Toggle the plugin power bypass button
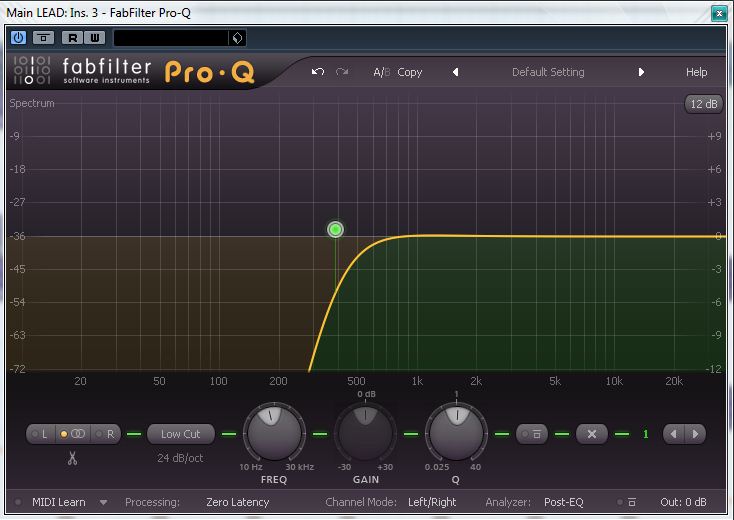 click(x=18, y=37)
